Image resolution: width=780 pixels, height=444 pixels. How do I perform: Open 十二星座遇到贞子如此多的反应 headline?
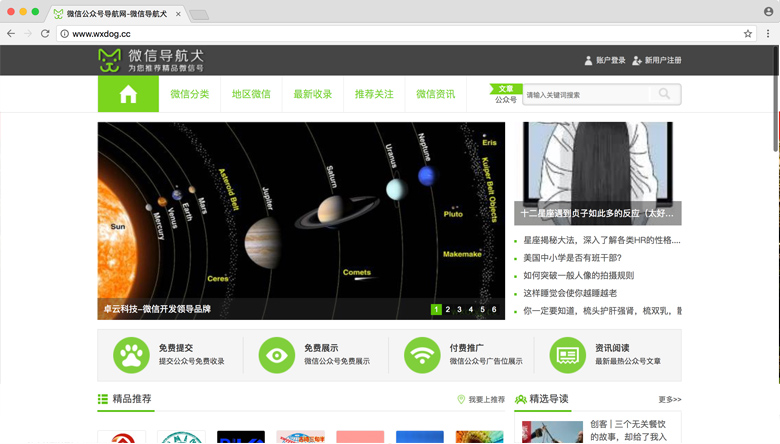pos(597,213)
